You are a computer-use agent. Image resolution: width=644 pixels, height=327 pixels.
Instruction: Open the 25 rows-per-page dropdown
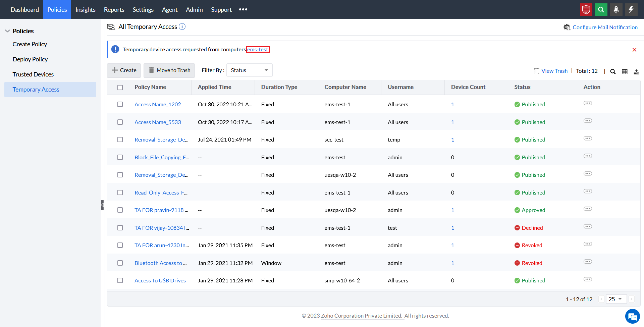pos(616,299)
